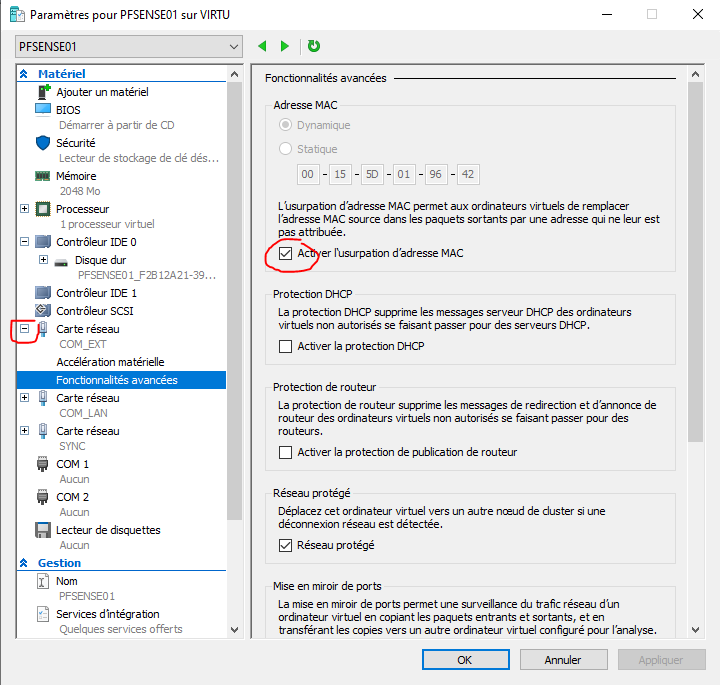Select the BIOS icon in hardware list
The width and height of the screenshot is (720, 685).
click(x=43, y=110)
